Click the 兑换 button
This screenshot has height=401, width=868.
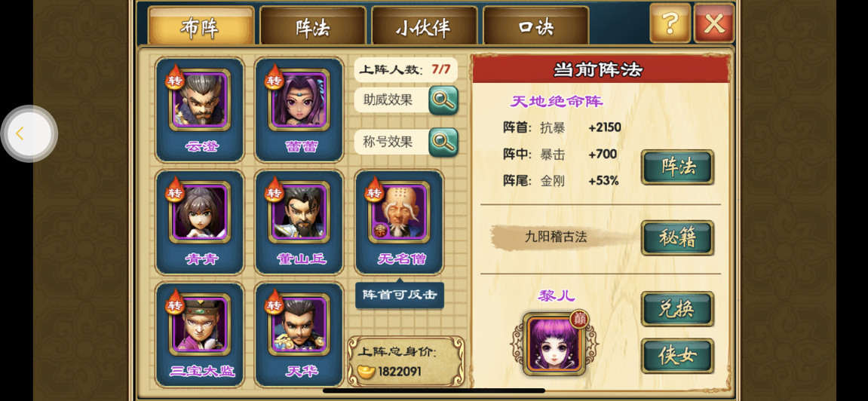pyautogui.click(x=677, y=309)
